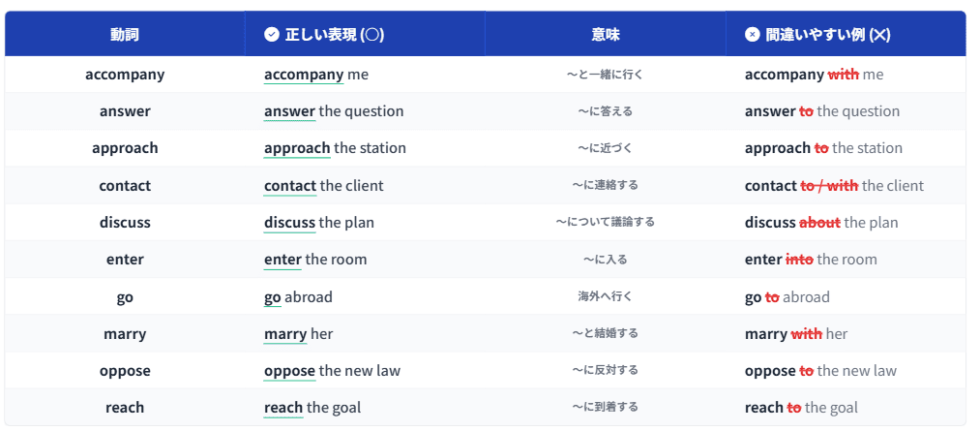Click the X circle icon in 間違いやすい例 header
980x431 pixels.
(x=753, y=35)
